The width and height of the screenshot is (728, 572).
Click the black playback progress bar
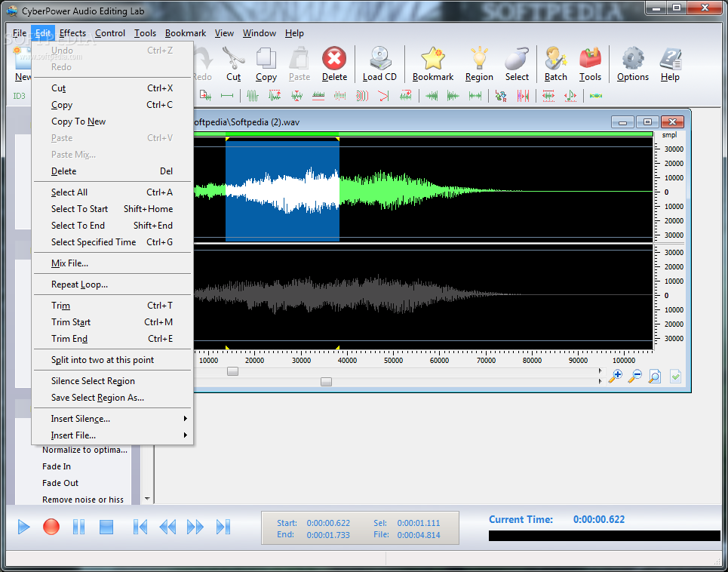pos(604,536)
